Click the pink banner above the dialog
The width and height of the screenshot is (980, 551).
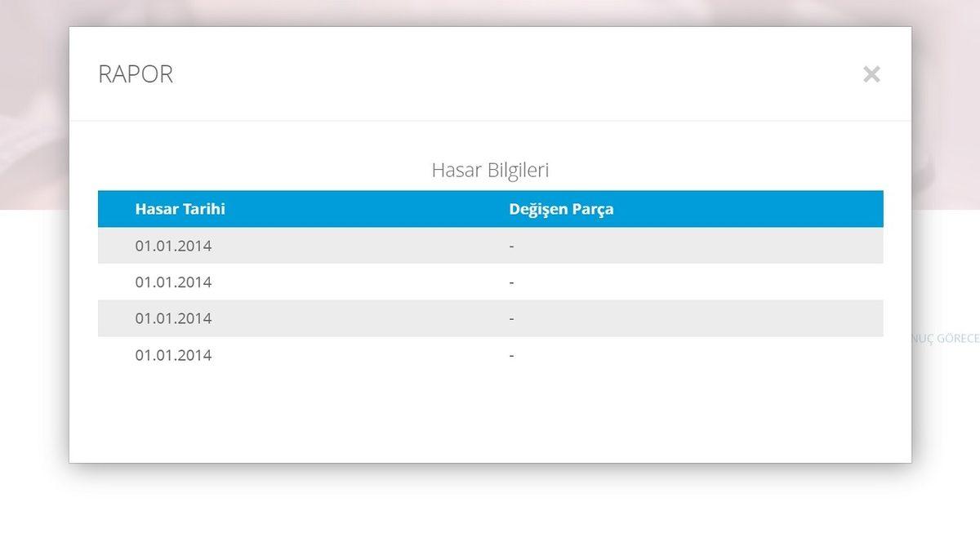click(490, 12)
